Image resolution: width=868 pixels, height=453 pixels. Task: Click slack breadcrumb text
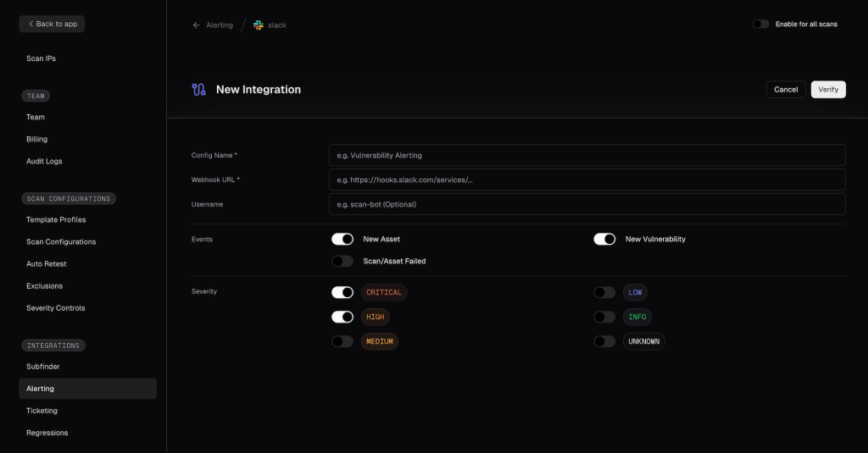(277, 25)
